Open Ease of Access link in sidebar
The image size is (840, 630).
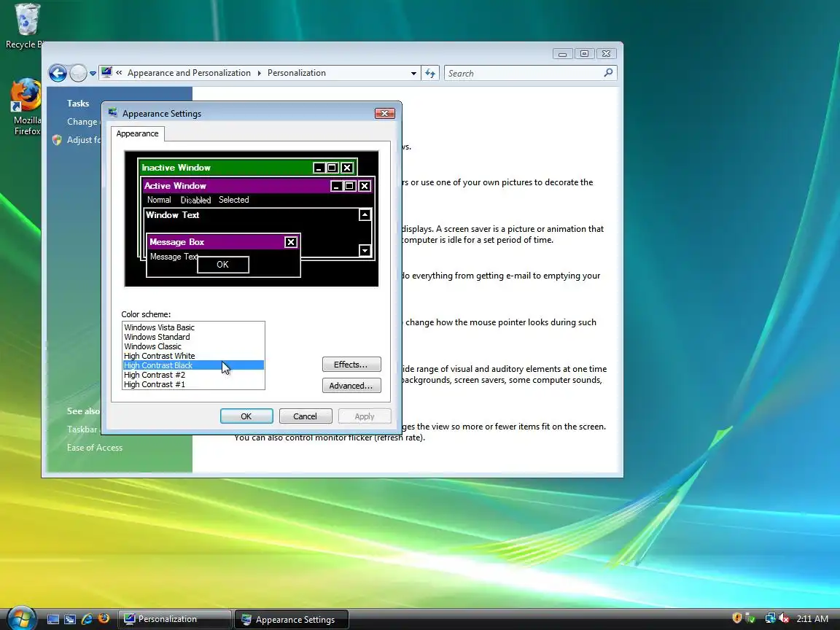[x=95, y=447]
